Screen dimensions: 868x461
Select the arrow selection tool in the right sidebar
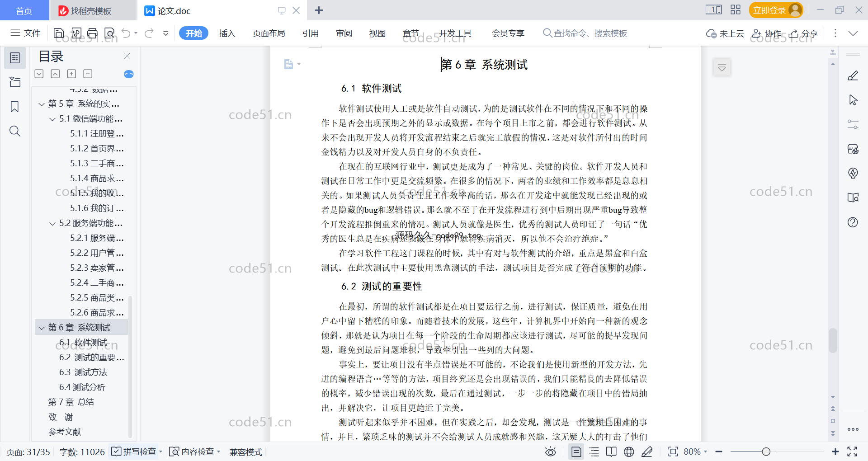click(x=853, y=100)
